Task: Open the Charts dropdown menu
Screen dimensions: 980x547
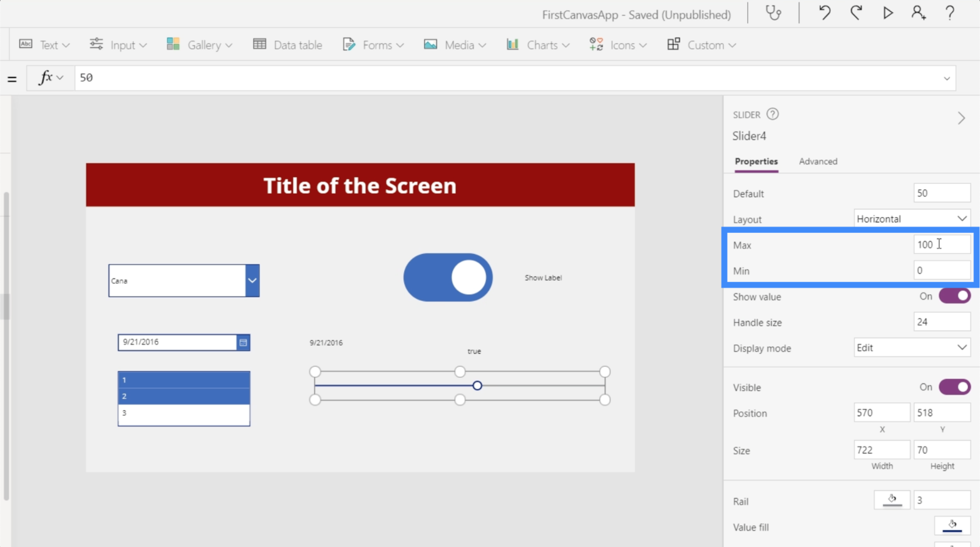Action: tap(565, 45)
